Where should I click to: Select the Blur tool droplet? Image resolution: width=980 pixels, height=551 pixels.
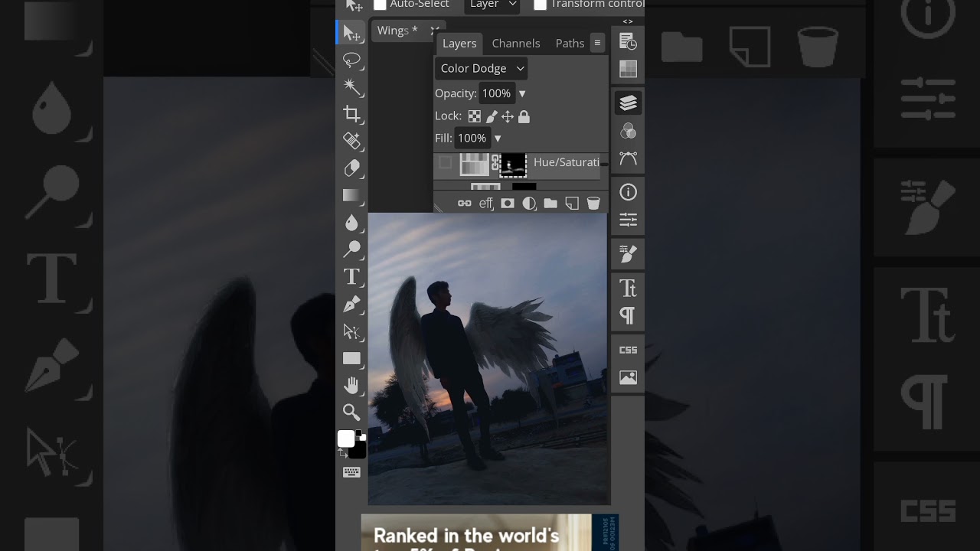[352, 222]
